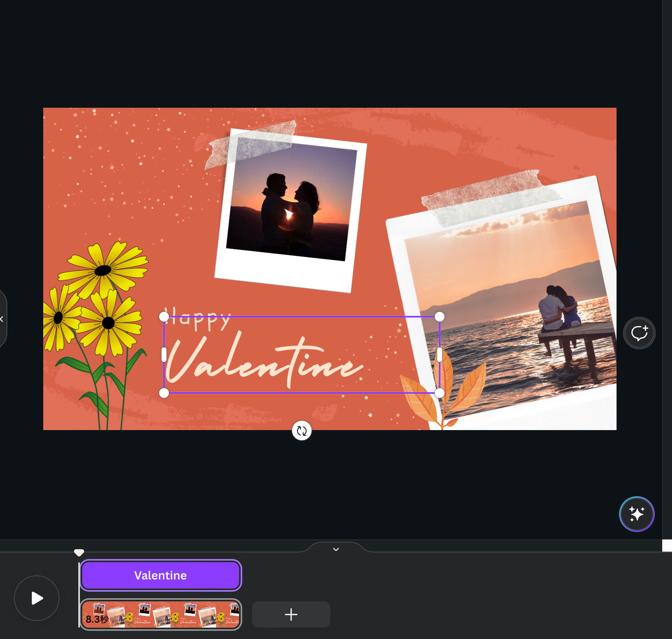This screenshot has width=672, height=639.
Task: Collapse the timeline panel with the chevron
Action: pyautogui.click(x=336, y=549)
